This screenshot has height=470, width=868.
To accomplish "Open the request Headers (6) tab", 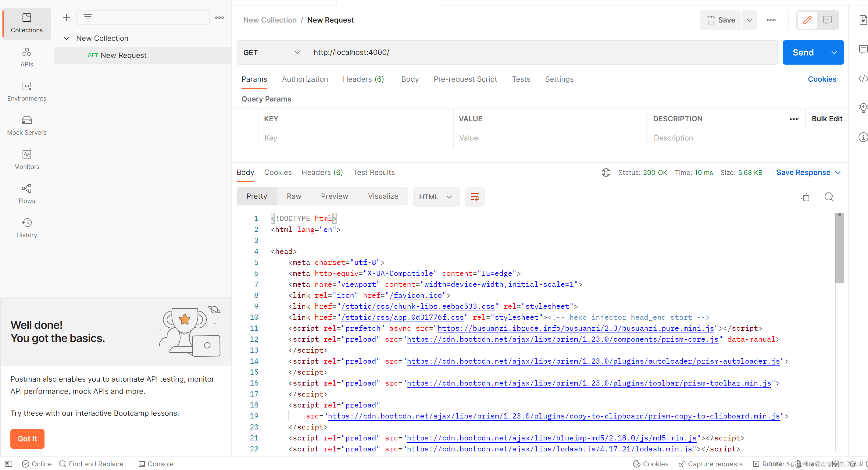I will 363,79.
